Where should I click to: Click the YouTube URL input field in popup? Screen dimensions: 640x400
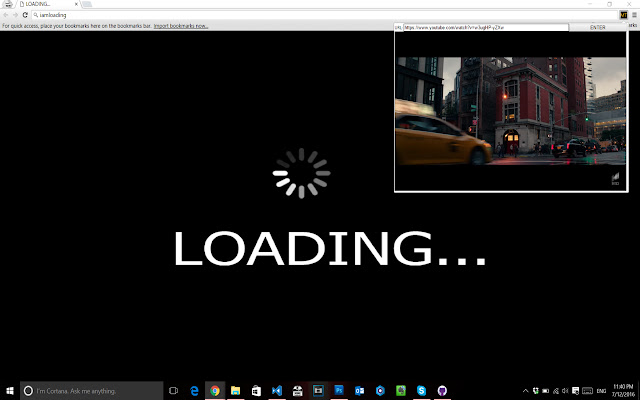point(486,27)
